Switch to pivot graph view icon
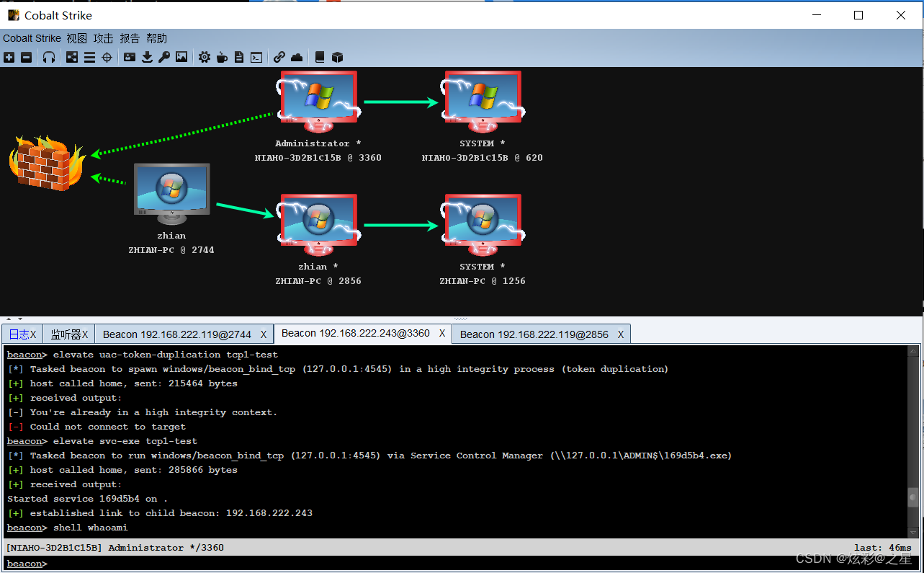The width and height of the screenshot is (924, 573). click(72, 57)
